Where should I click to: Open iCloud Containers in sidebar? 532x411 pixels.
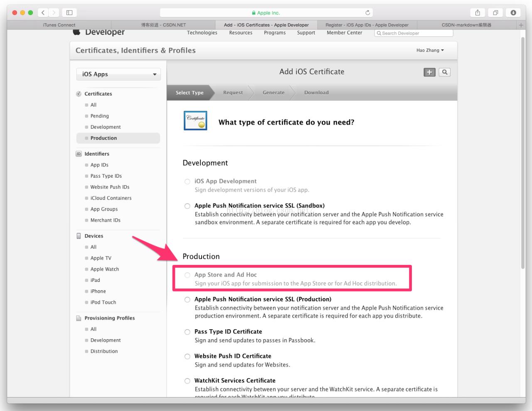[x=111, y=198]
